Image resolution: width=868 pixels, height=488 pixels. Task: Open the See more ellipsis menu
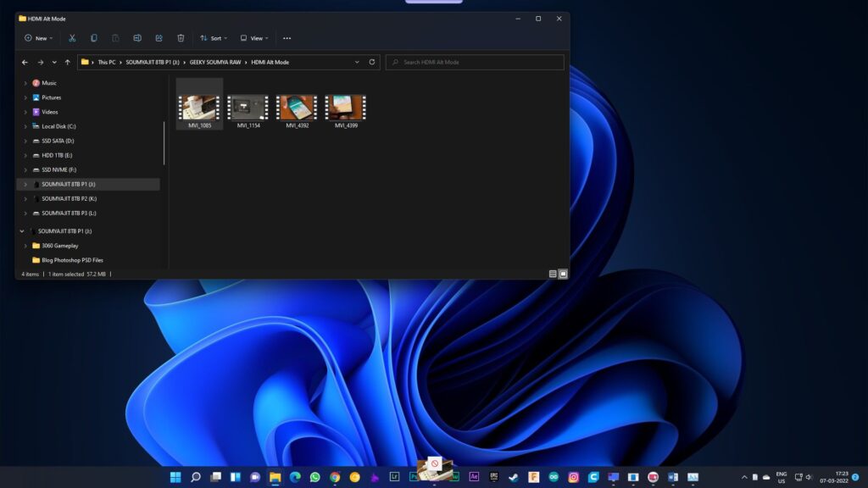(x=287, y=38)
